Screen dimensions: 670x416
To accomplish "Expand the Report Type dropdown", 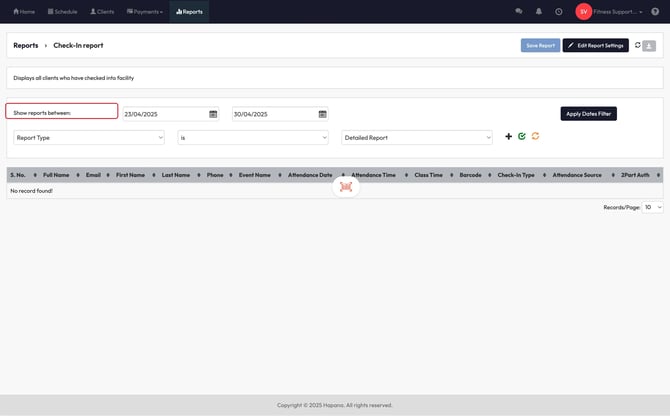I will (x=88, y=137).
